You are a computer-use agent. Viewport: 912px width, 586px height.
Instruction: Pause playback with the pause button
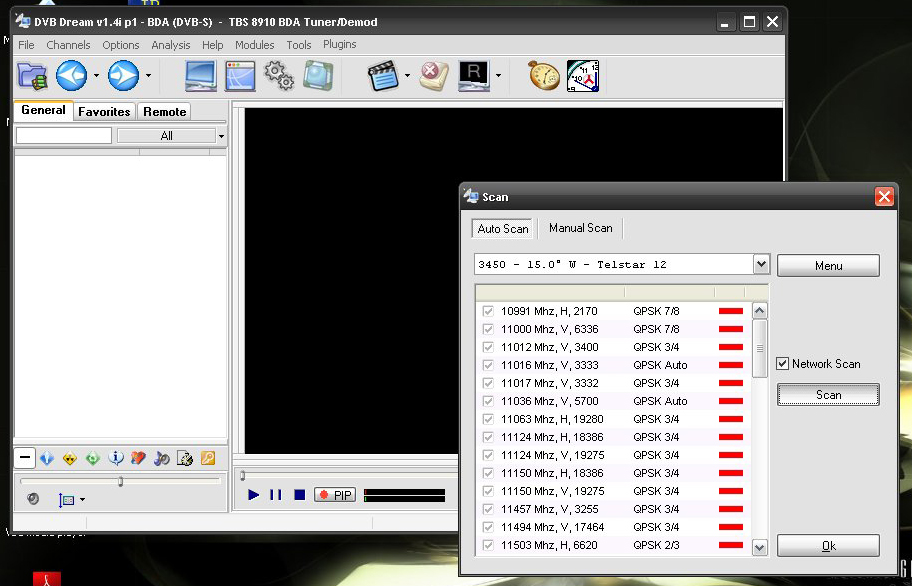tap(276, 495)
